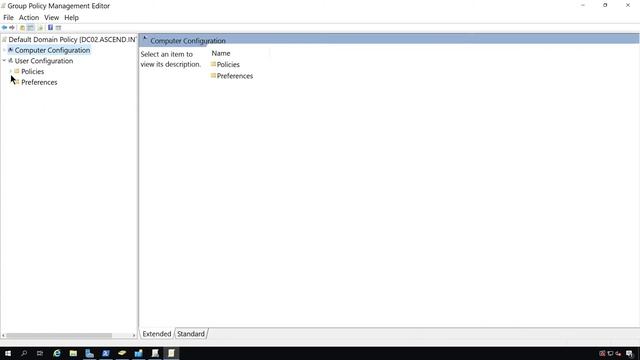Screen dimensions: 640x360
Task: Switch to the Extended tab
Action: tap(157, 334)
